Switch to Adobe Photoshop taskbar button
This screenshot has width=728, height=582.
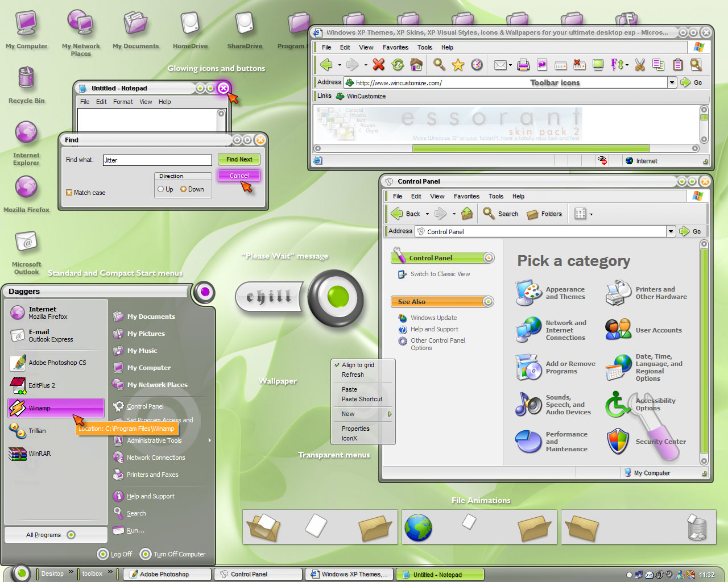coord(168,575)
